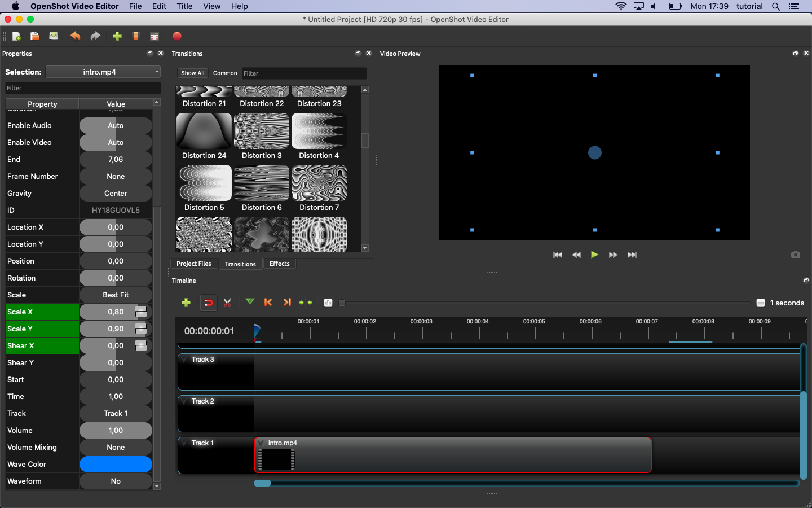
Task: Toggle the Snapping magnet button
Action: [x=208, y=303]
